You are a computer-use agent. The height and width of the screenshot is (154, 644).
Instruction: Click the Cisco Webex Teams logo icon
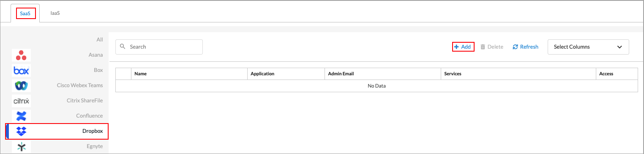point(21,85)
